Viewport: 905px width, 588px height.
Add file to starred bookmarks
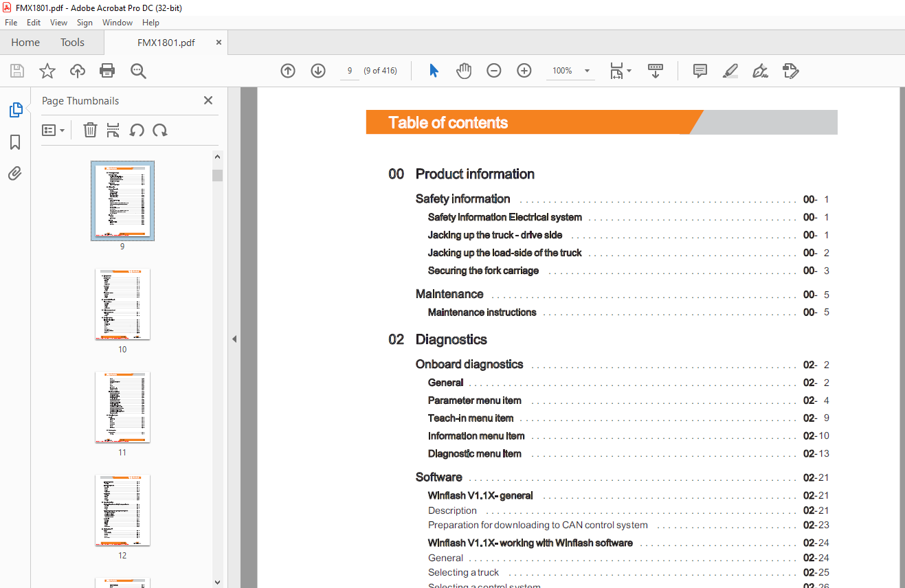pyautogui.click(x=47, y=71)
